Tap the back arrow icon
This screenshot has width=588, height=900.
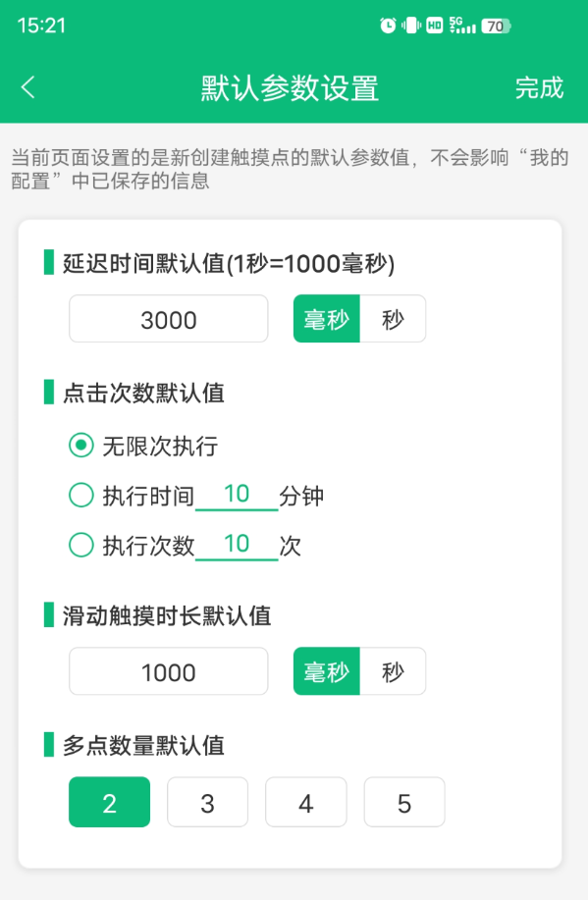click(x=27, y=87)
